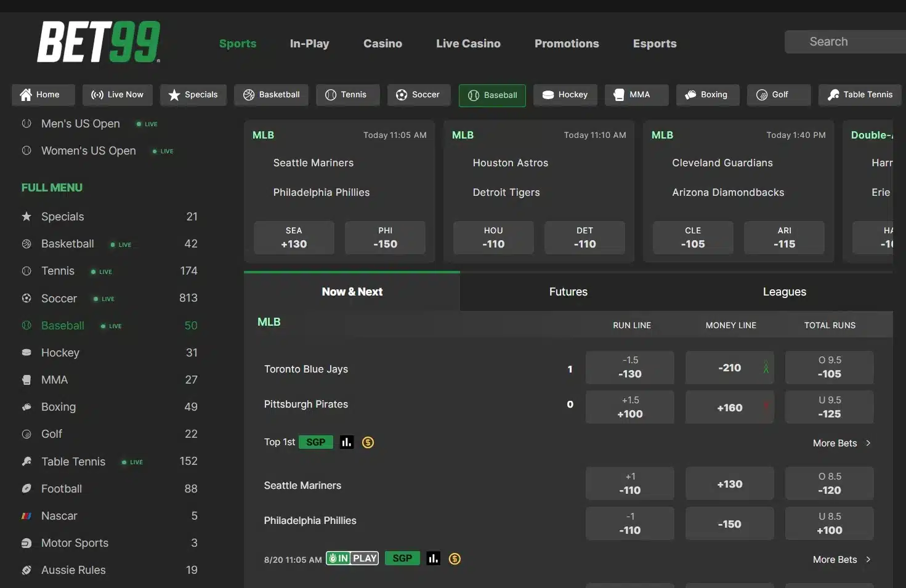Switch to the Now & Next tab

(x=352, y=292)
